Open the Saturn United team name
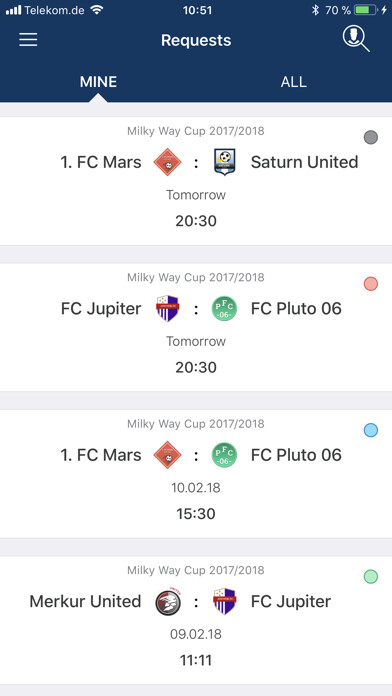This screenshot has width=392, height=696. point(305,162)
